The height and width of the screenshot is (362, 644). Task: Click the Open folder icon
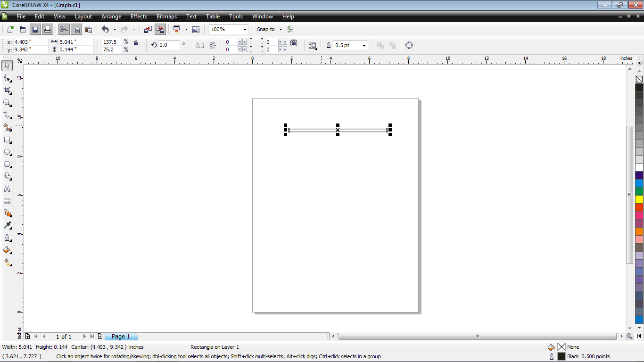(x=23, y=29)
